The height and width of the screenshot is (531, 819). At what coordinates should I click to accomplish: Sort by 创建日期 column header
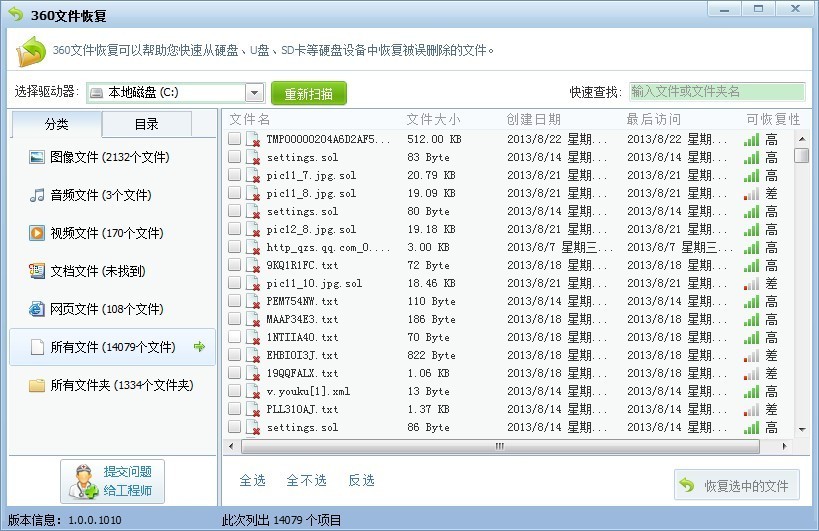(533, 120)
